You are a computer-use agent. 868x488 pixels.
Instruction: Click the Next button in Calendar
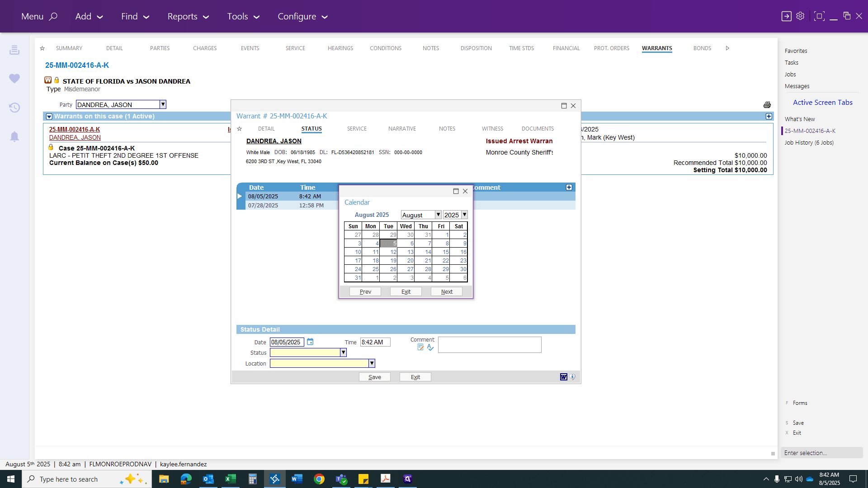click(447, 291)
